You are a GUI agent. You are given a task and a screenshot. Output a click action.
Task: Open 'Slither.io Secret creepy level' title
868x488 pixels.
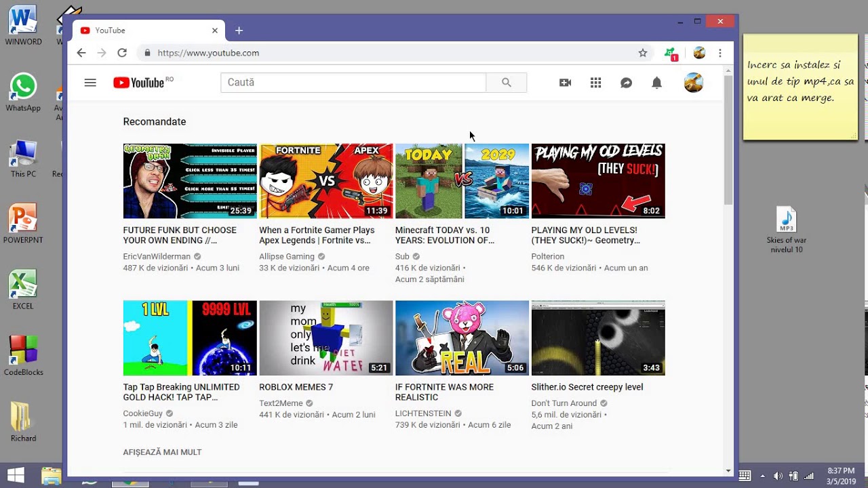coord(587,388)
